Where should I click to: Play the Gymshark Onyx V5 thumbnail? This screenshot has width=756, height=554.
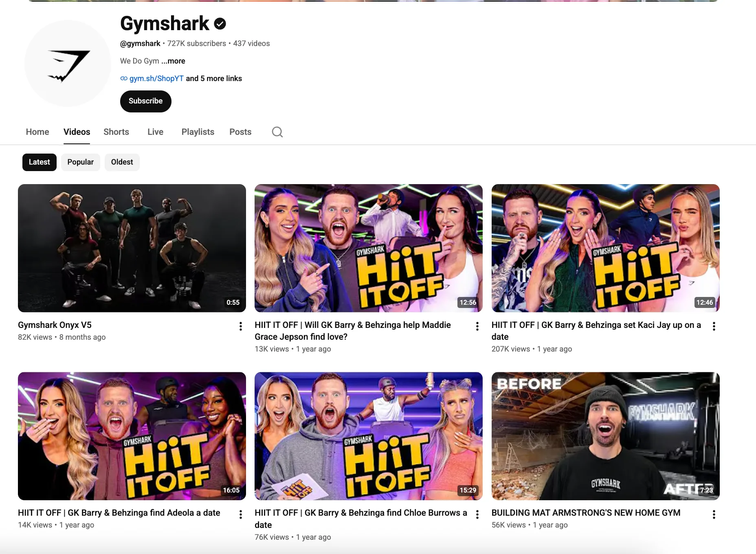(x=132, y=248)
